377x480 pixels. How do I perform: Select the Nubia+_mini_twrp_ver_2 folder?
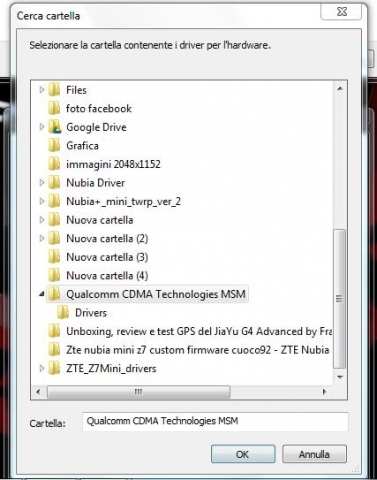(123, 201)
